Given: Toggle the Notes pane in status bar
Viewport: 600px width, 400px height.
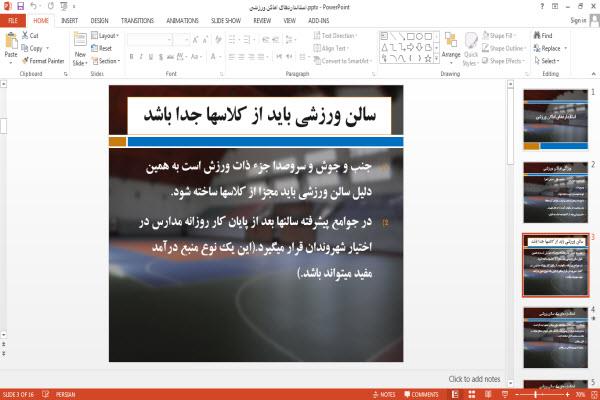Looking at the screenshot, I should click(384, 394).
